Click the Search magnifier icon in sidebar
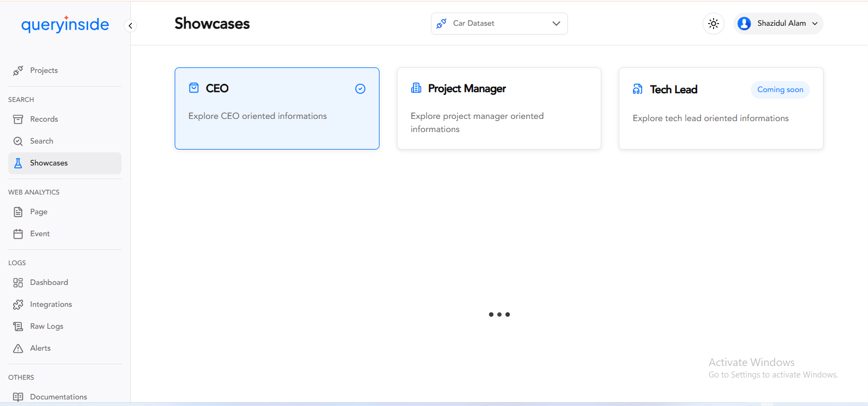Viewport: 868px width, 406px height. (18, 141)
